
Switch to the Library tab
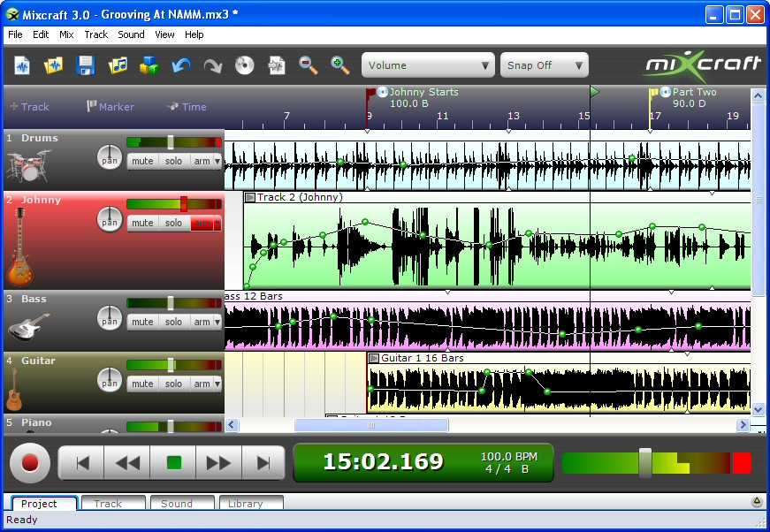(250, 503)
